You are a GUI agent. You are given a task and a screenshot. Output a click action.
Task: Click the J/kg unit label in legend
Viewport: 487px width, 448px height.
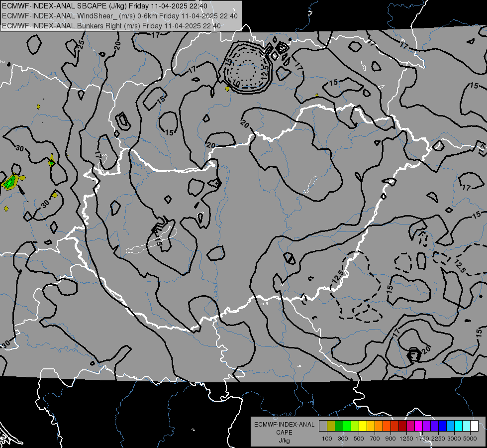tap(284, 441)
